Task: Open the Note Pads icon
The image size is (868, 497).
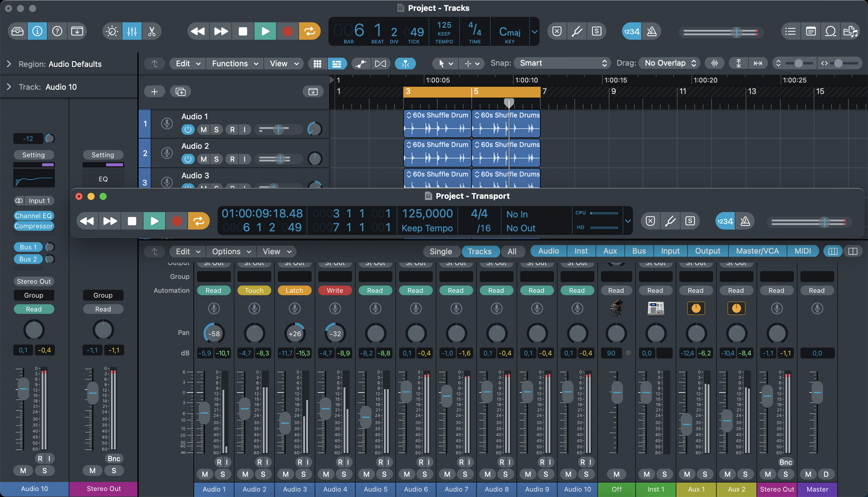Action: pos(811,31)
